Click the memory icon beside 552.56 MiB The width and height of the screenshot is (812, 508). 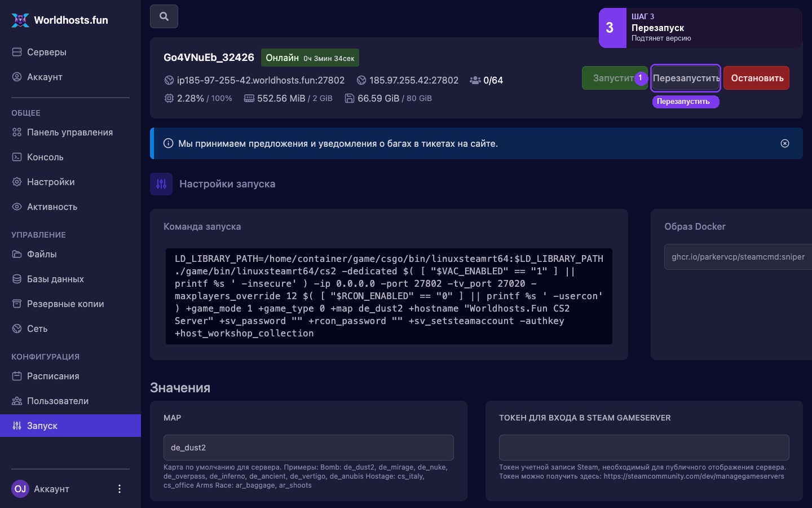click(x=249, y=98)
